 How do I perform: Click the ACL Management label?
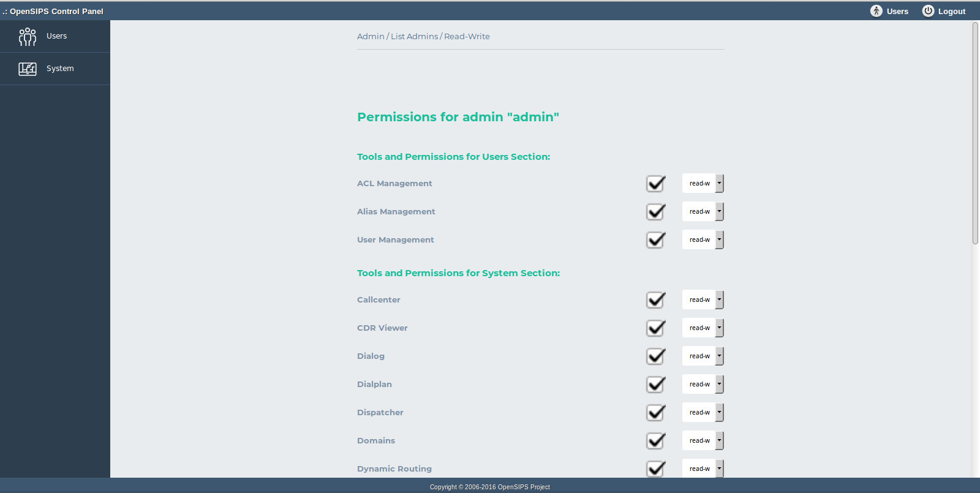click(x=394, y=183)
